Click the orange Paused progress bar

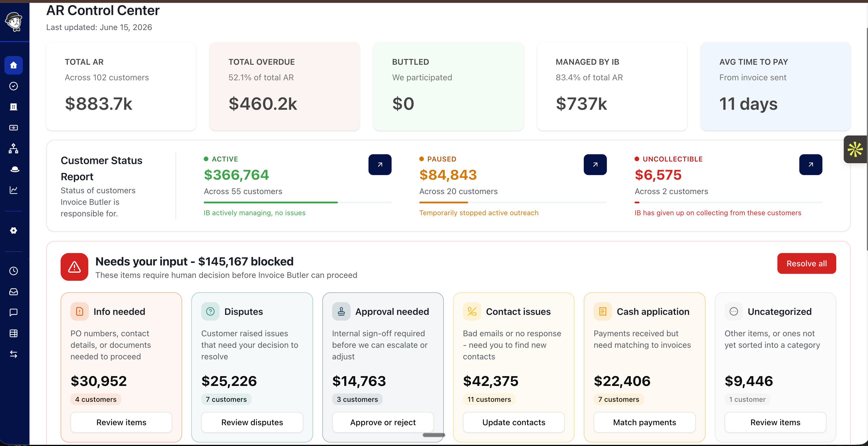tap(512, 202)
